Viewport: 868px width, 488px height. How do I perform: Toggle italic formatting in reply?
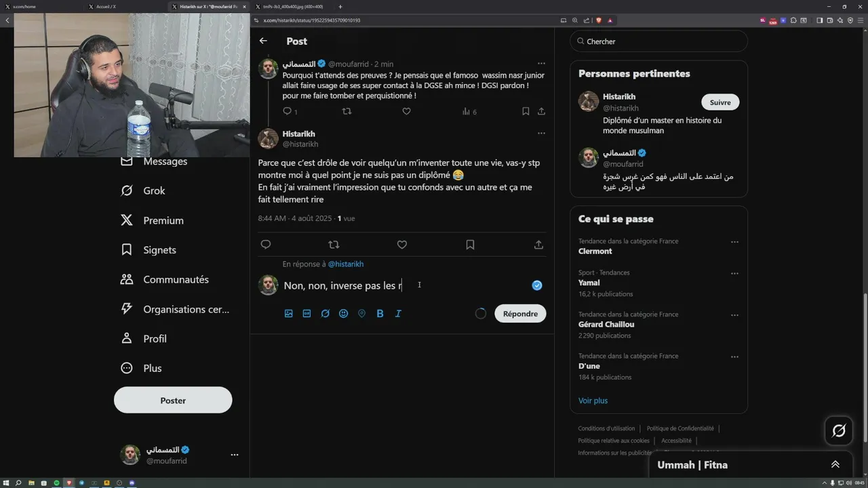click(398, 314)
